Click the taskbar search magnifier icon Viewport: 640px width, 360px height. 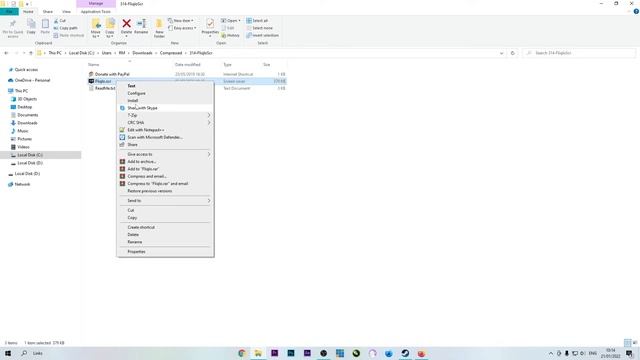pos(24,353)
